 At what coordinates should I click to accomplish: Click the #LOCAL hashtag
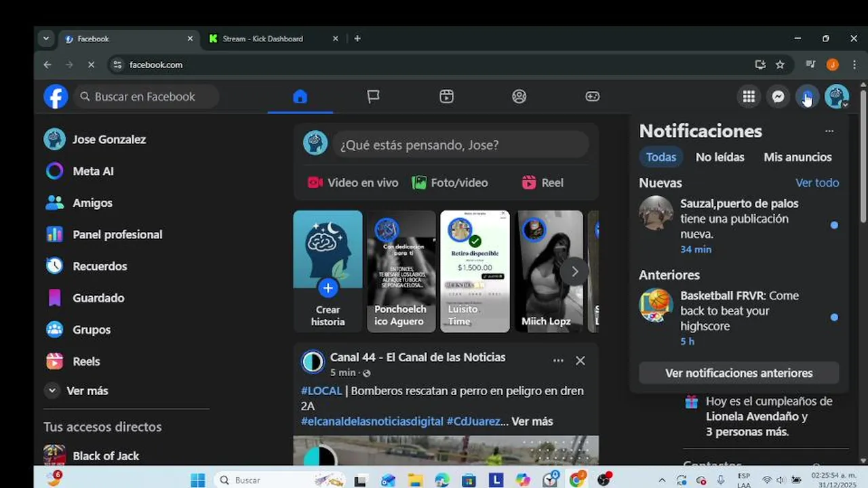coord(321,391)
